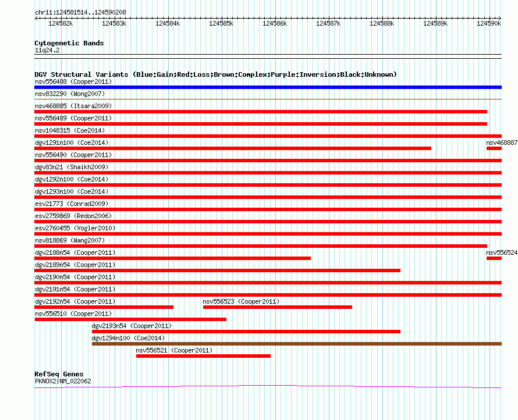Screen dimensions: 518x420
Task: Click the 124590k ruler tick label
Action: (489, 23)
